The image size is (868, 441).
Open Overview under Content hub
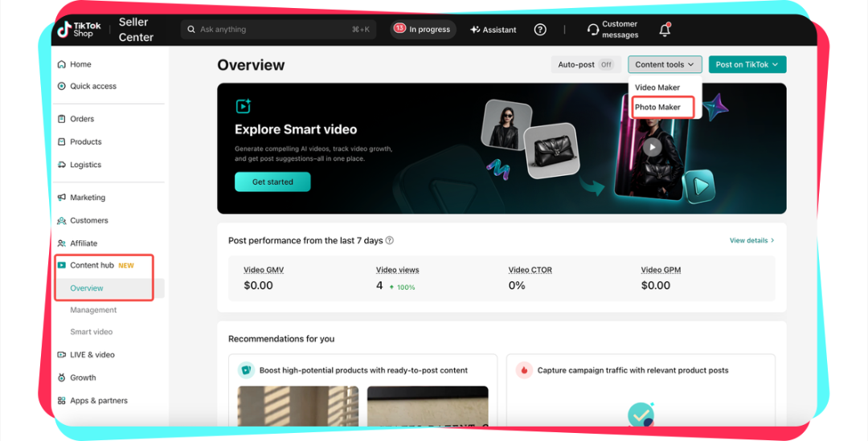tap(86, 288)
